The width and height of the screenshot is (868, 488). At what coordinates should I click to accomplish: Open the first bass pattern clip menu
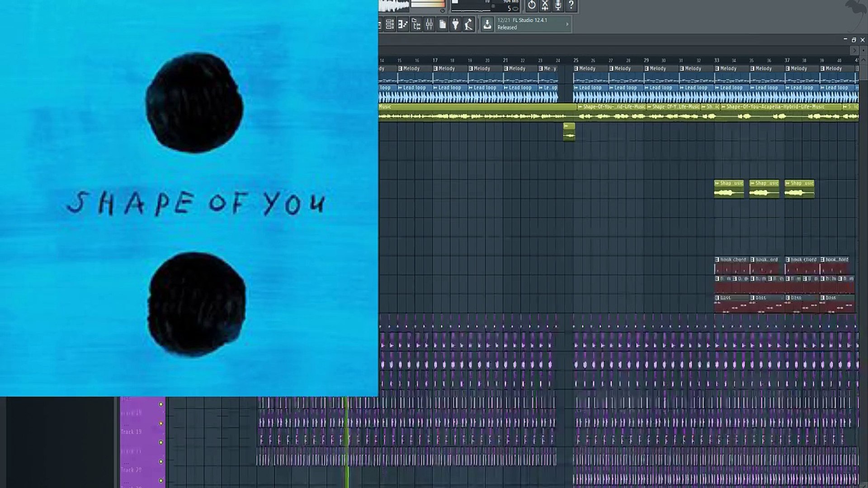click(717, 298)
